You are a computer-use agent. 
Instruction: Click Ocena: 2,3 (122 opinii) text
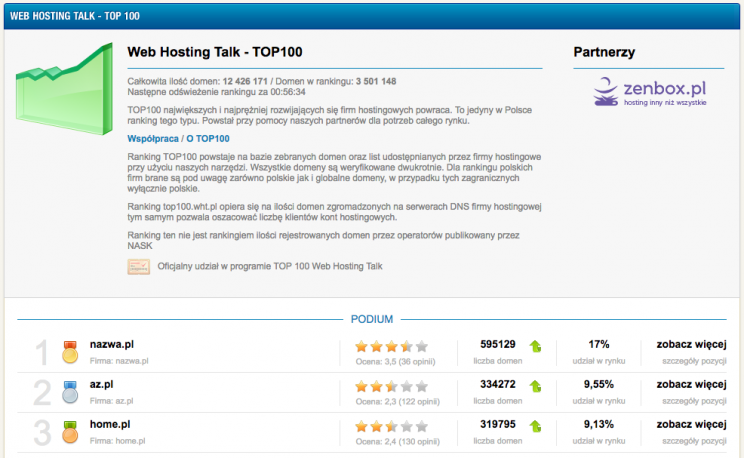click(x=398, y=402)
